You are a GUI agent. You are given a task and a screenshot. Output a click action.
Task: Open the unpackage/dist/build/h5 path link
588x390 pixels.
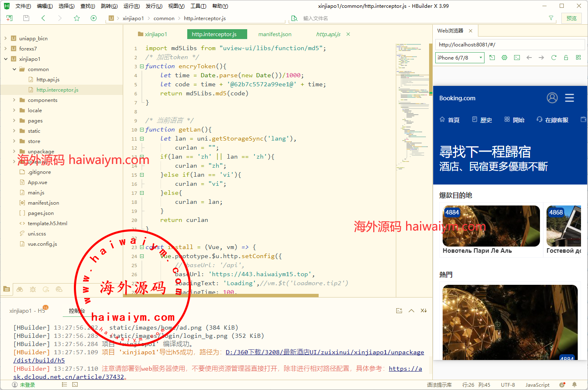click(324, 352)
